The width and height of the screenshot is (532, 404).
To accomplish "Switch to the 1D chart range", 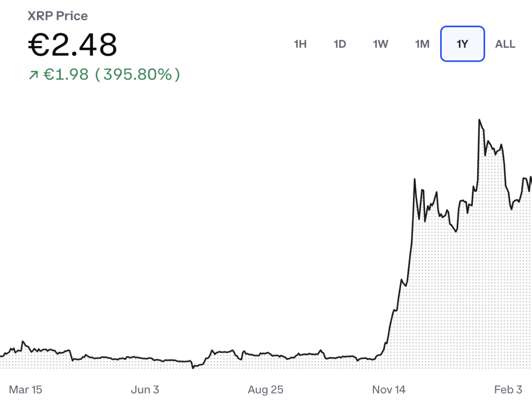I will pyautogui.click(x=340, y=44).
